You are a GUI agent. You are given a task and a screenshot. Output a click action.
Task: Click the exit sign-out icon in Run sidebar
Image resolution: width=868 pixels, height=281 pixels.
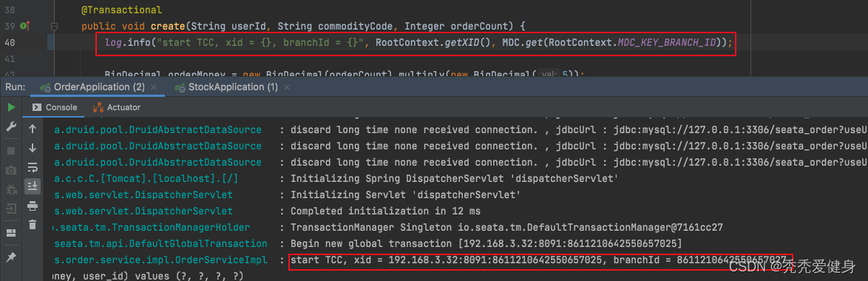[11, 209]
